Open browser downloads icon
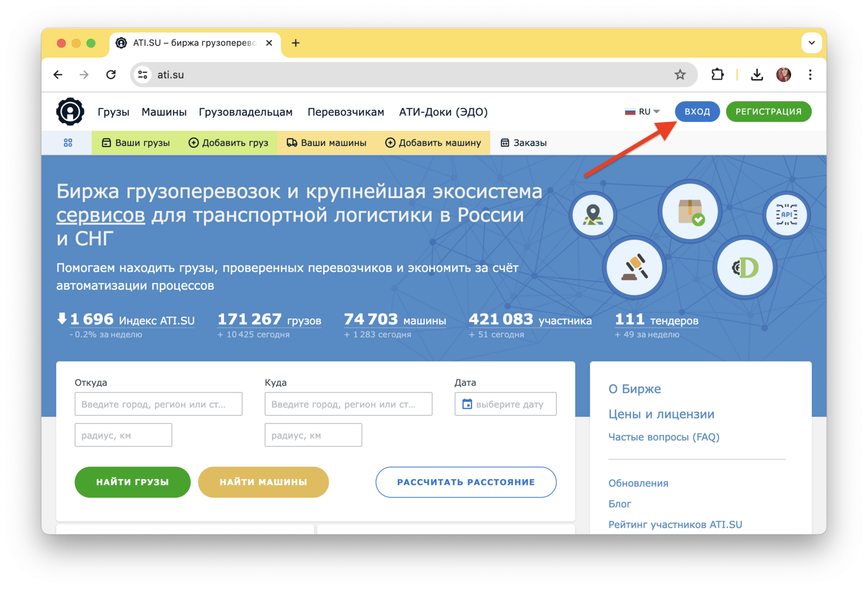 tap(757, 75)
